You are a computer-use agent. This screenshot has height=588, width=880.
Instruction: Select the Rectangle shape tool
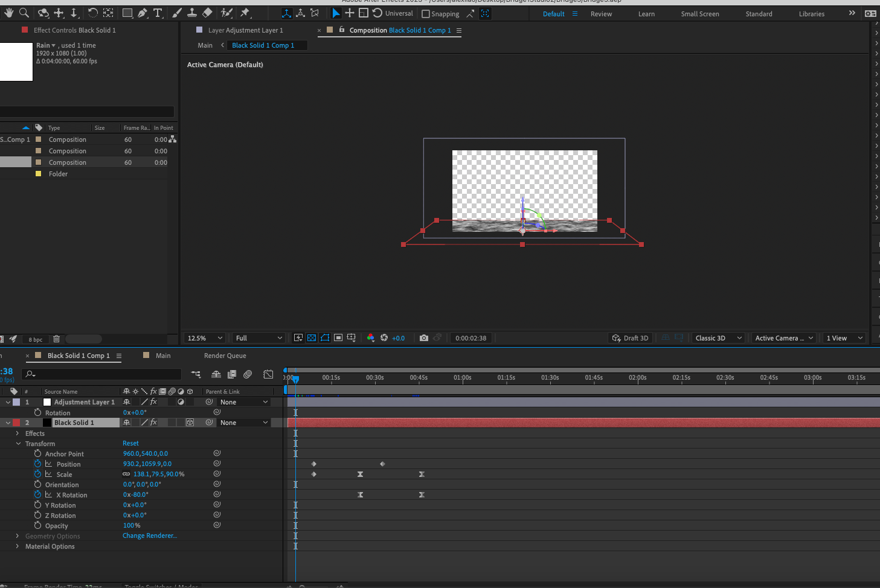click(x=127, y=13)
